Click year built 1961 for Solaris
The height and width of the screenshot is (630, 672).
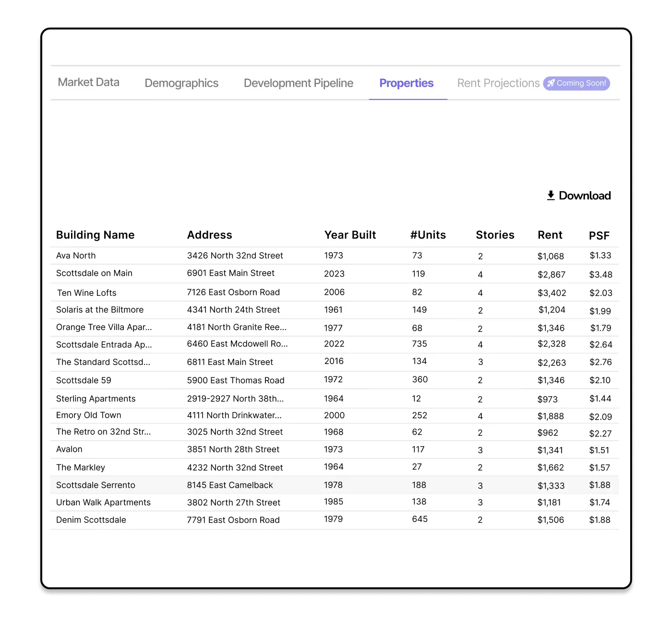point(333,310)
